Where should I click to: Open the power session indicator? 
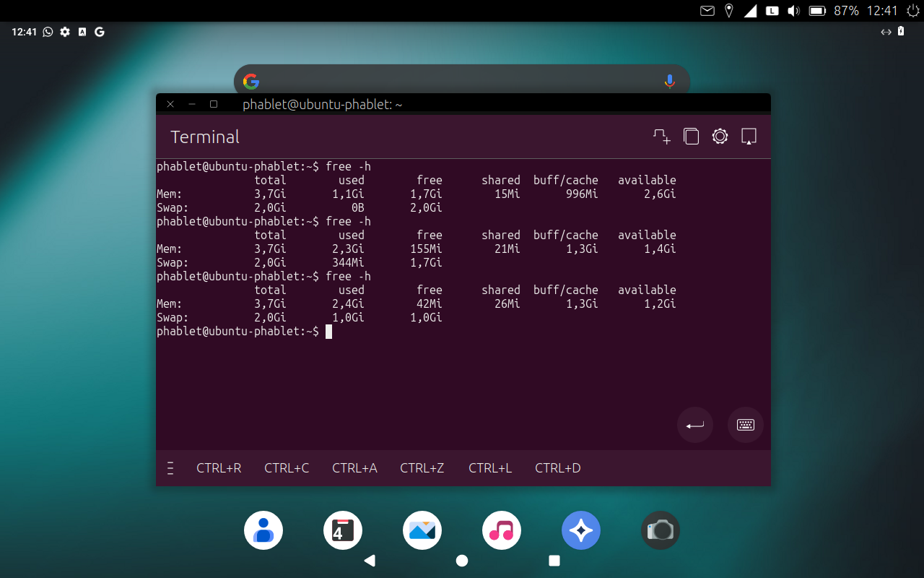click(x=912, y=11)
